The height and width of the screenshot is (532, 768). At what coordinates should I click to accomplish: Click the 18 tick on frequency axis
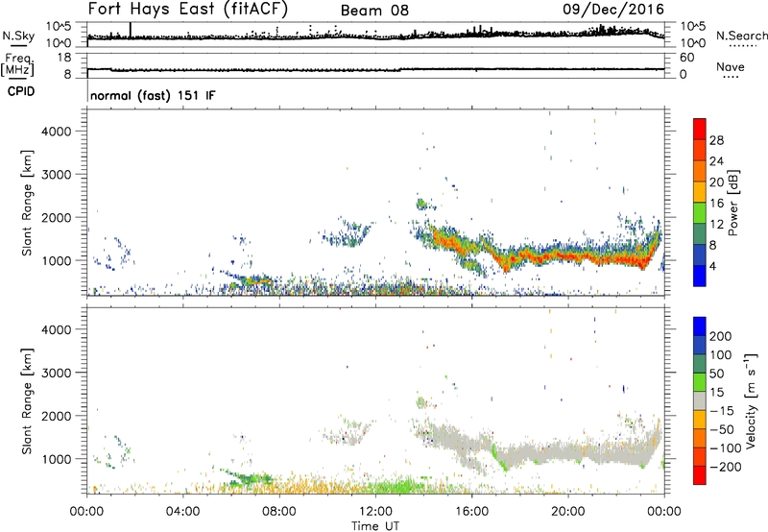[64, 58]
